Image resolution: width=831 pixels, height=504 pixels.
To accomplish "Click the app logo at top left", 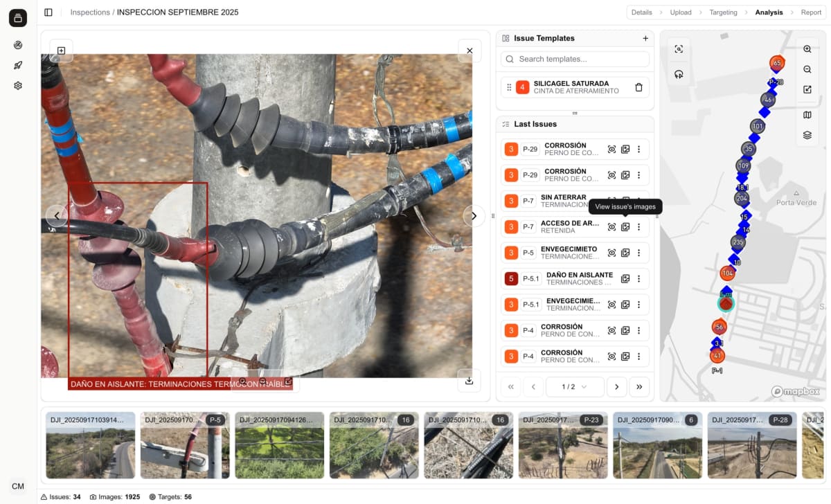I will point(18,18).
